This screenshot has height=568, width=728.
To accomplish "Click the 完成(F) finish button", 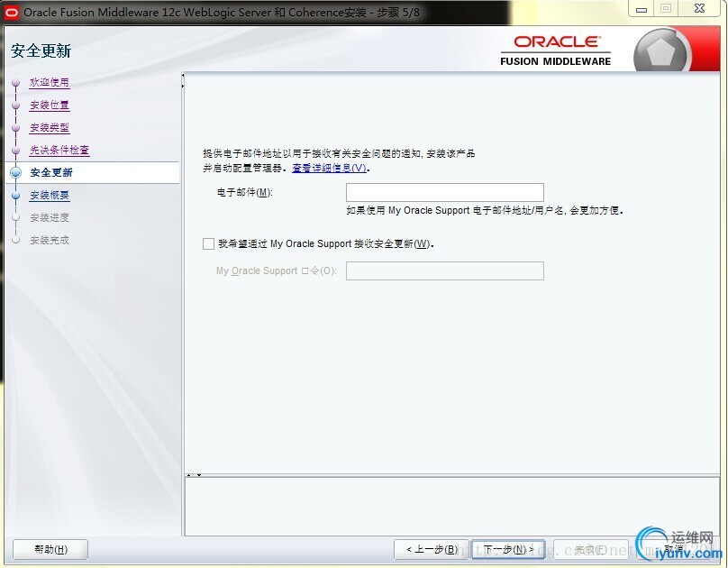I will 590,549.
